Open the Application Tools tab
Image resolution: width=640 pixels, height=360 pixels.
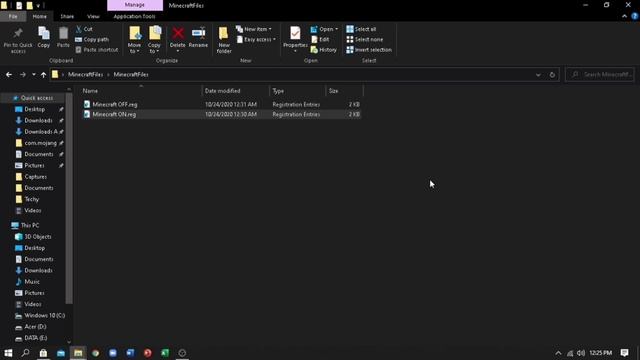(134, 16)
